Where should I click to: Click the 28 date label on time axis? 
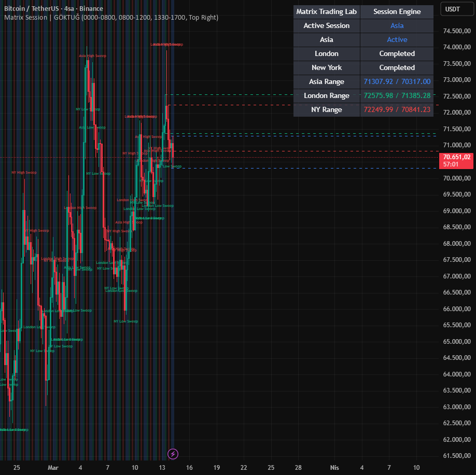pyautogui.click(x=299, y=467)
